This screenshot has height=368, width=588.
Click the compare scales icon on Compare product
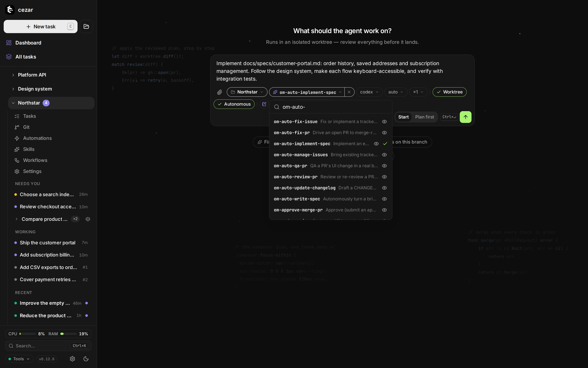click(88, 219)
